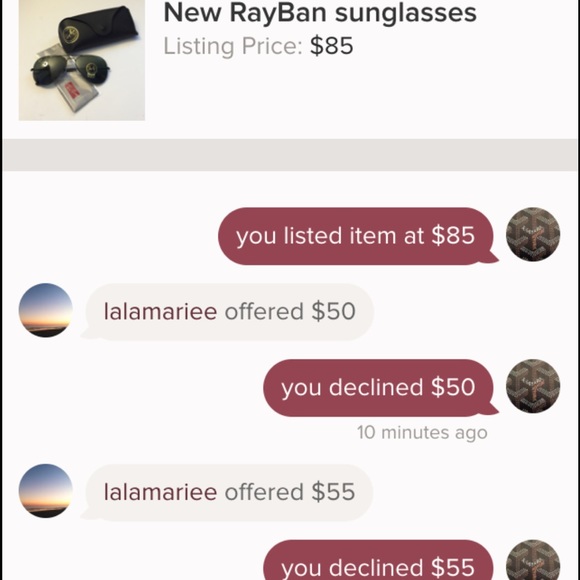This screenshot has width=580, height=580.
Task: Tap the $50 amount in lalamariee's first offer
Action: pos(333,311)
